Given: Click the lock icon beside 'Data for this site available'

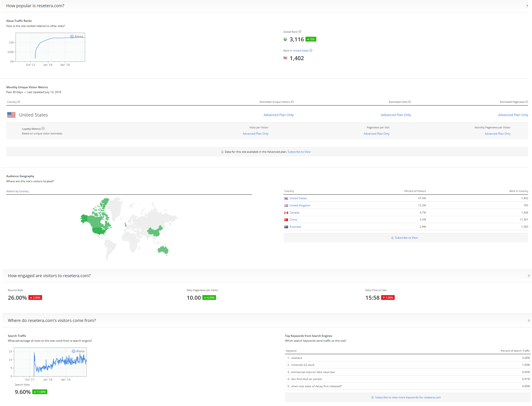Looking at the screenshot, I should point(222,152).
